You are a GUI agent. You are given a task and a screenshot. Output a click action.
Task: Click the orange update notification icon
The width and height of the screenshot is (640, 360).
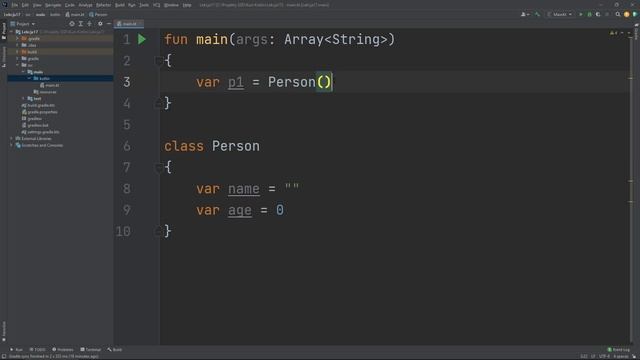(627, 14)
